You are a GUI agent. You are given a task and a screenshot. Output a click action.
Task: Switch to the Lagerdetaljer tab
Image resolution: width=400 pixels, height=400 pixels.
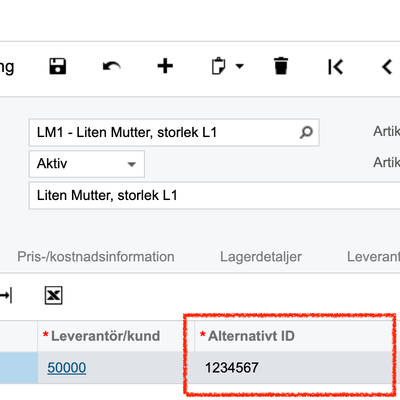click(x=261, y=257)
